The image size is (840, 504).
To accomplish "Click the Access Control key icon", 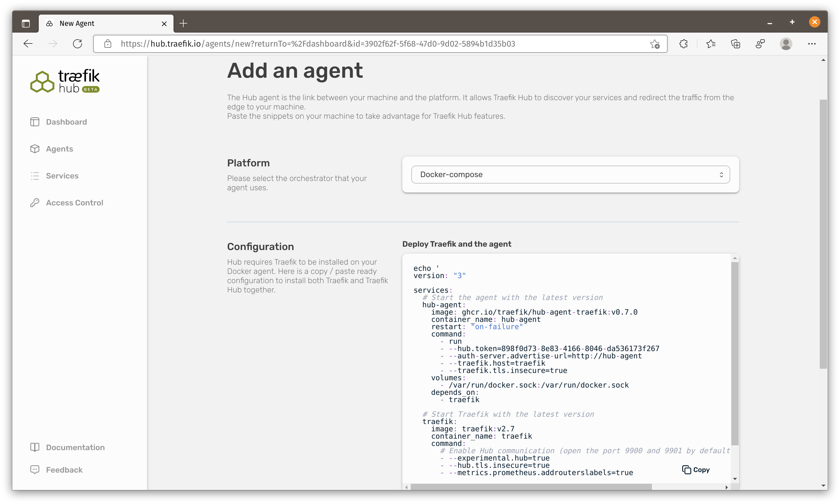I will click(35, 203).
